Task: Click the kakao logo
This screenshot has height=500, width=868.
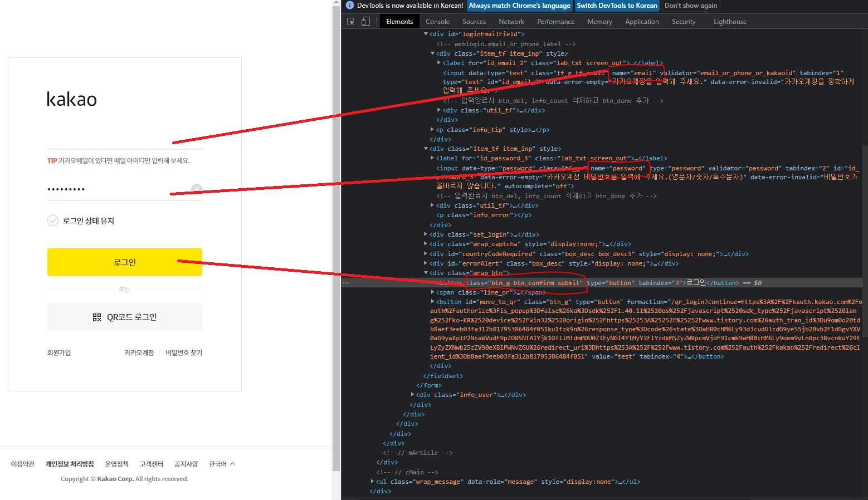Action: click(72, 99)
